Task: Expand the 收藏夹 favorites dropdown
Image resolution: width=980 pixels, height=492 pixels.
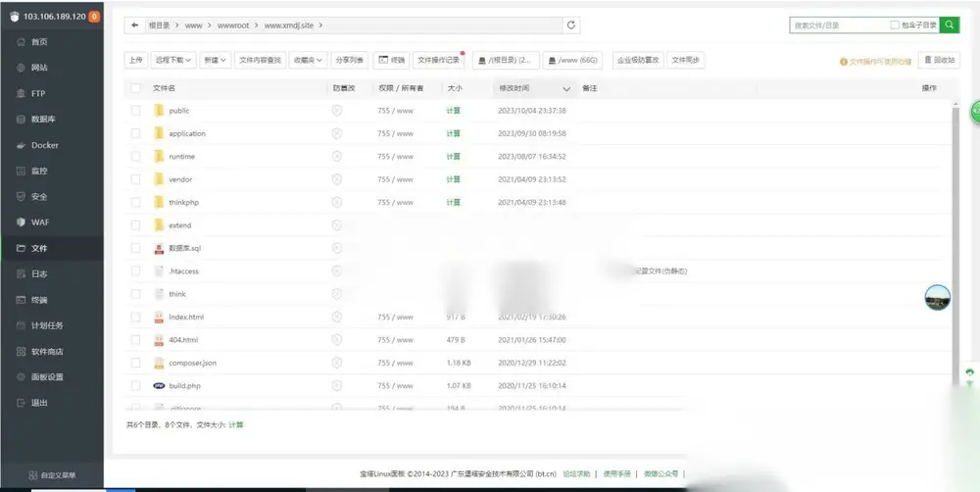Action: coord(308,60)
